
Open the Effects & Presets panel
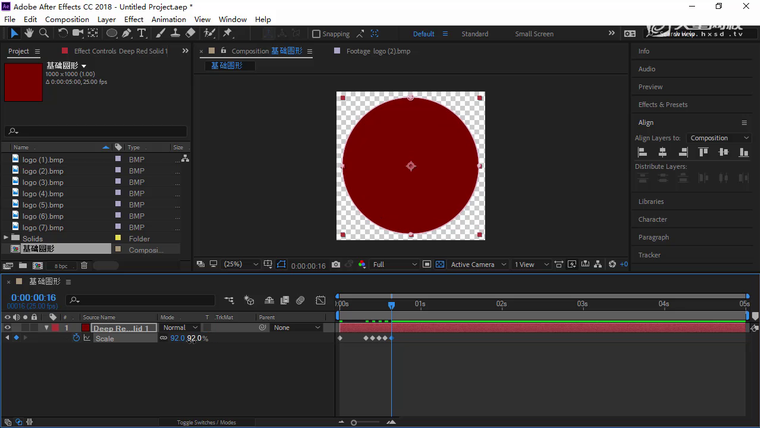tap(663, 105)
